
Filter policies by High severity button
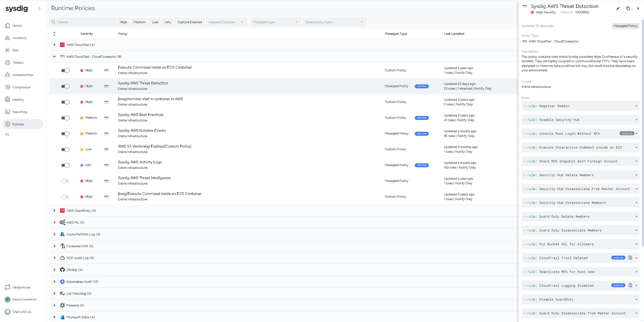pos(123,22)
